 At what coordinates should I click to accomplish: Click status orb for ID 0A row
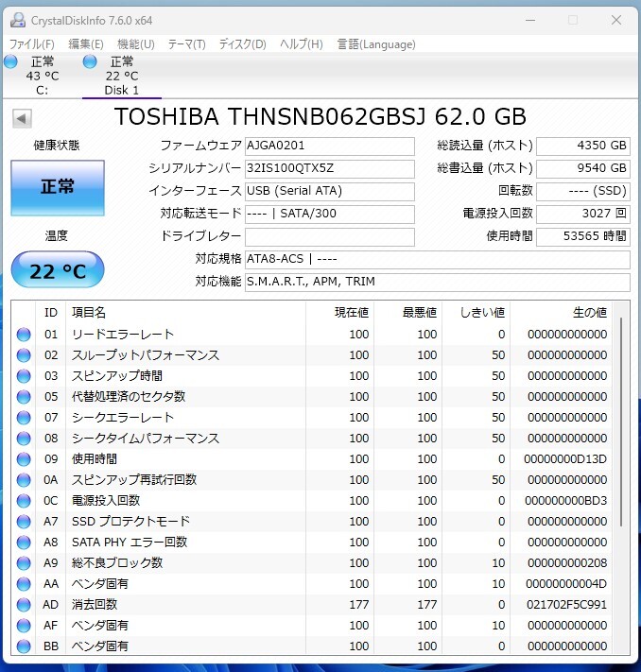pos(24,479)
